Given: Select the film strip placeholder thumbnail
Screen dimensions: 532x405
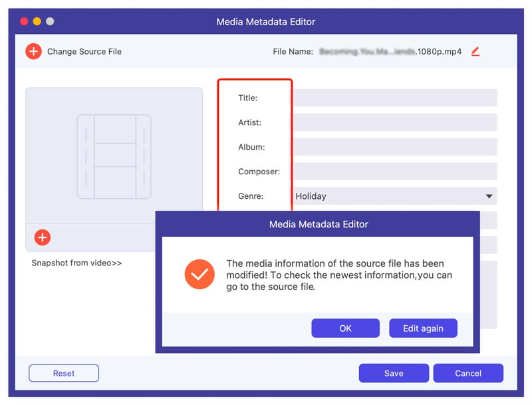Looking at the screenshot, I should point(114,156).
